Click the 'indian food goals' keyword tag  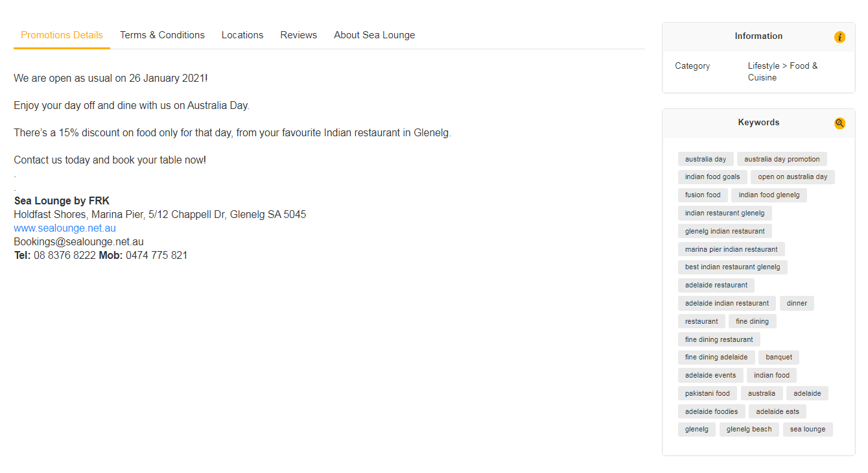coord(712,177)
